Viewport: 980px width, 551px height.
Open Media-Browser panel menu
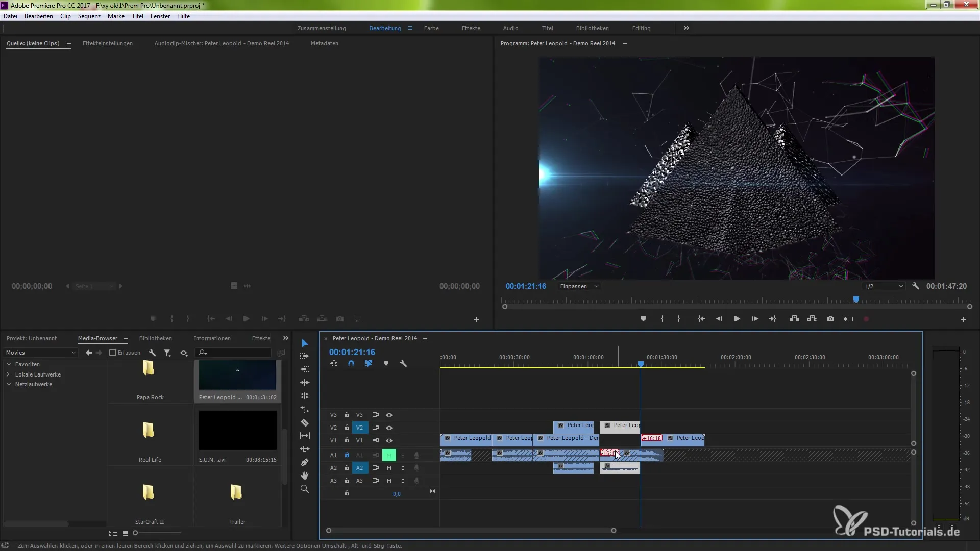click(125, 338)
